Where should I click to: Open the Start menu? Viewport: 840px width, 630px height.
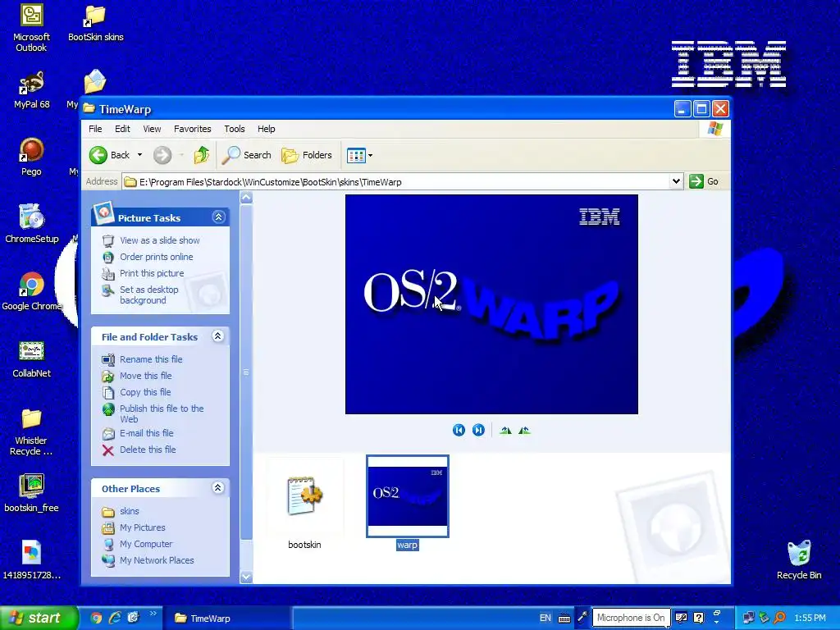39,619
